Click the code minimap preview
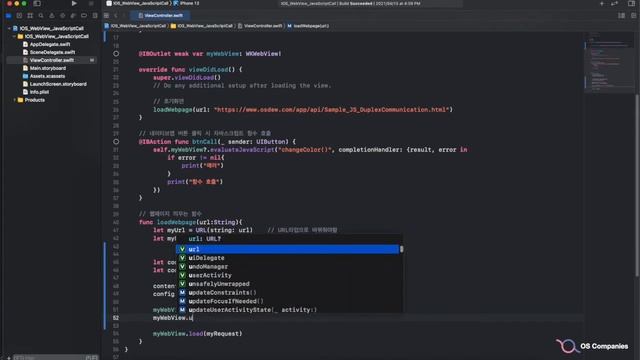 [x=609, y=61]
